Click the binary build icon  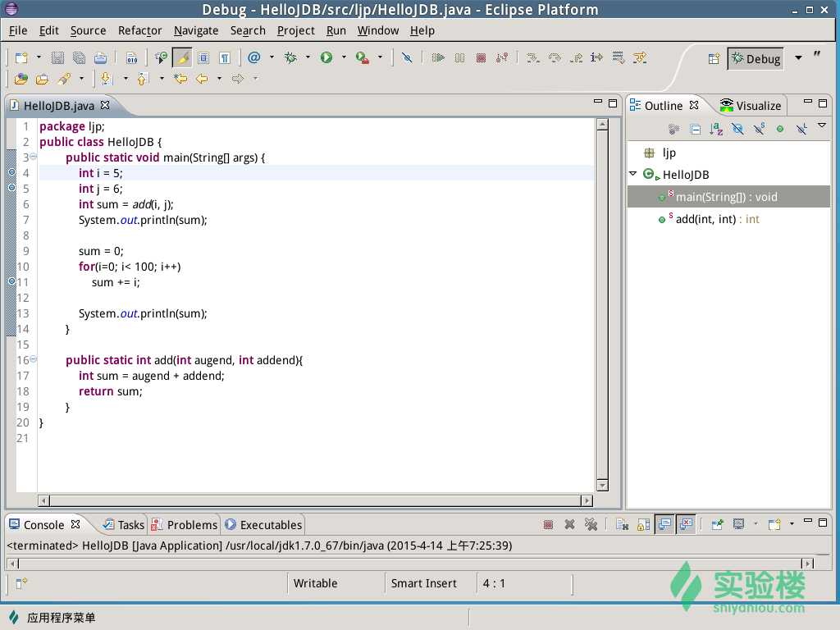click(x=132, y=58)
